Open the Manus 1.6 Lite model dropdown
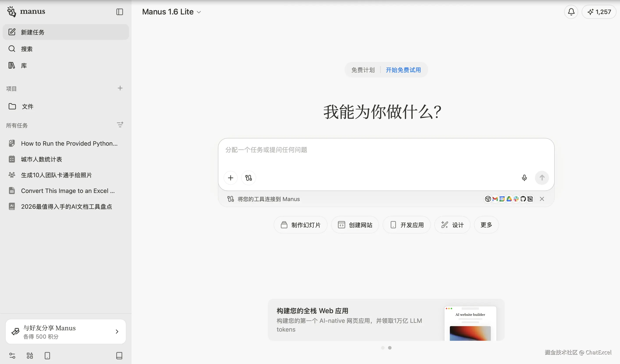The height and width of the screenshot is (364, 620). tap(171, 12)
